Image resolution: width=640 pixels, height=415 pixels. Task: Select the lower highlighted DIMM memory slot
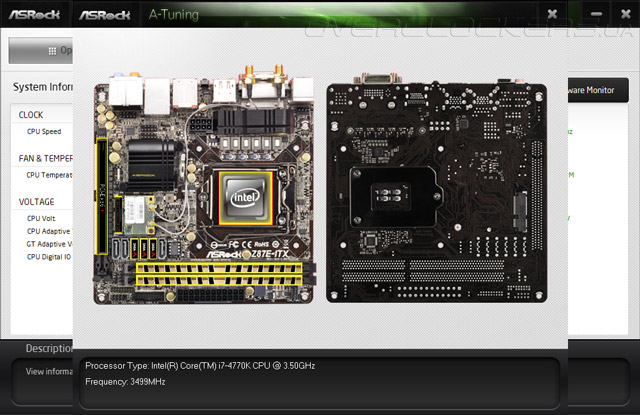(219, 280)
